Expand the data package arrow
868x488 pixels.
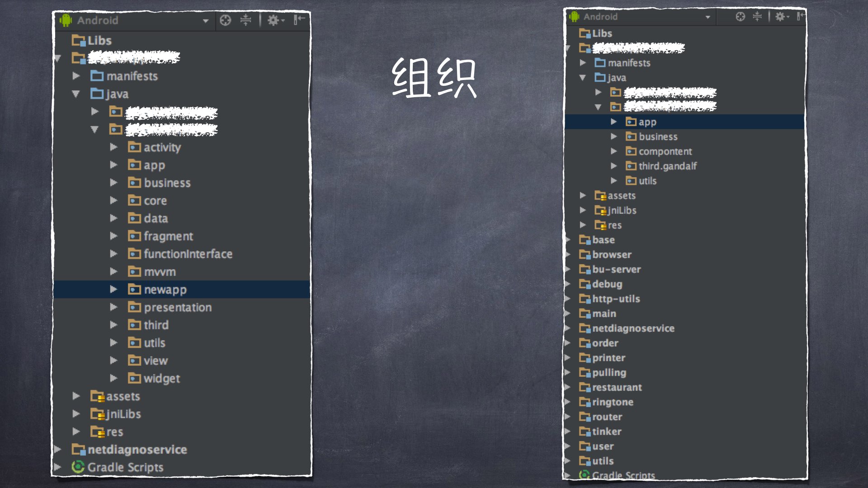(x=113, y=218)
